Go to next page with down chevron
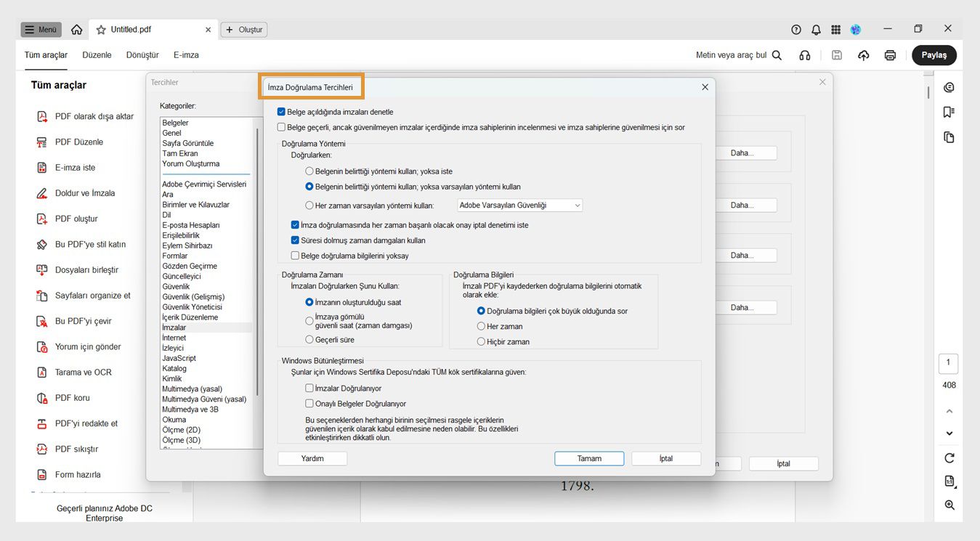This screenshot has height=541, width=980. [949, 434]
